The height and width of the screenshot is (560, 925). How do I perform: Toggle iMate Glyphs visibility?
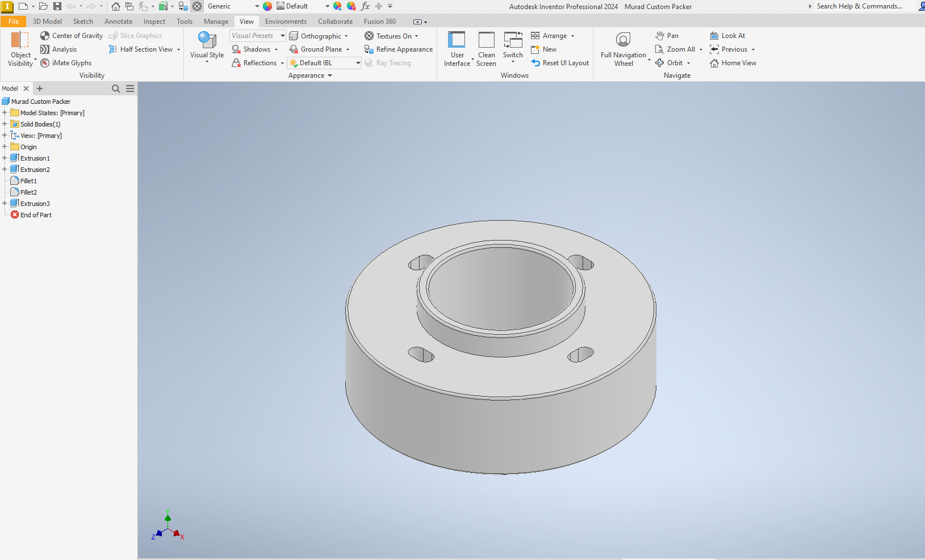click(66, 63)
